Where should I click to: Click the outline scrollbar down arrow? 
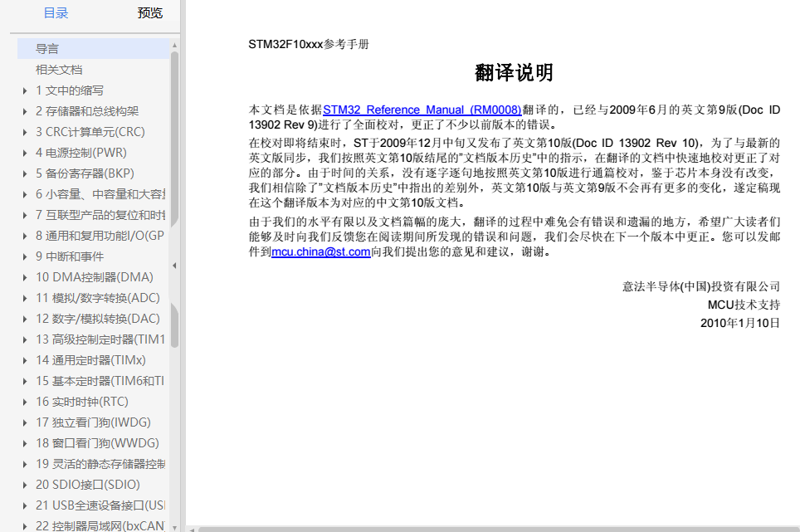click(174, 527)
